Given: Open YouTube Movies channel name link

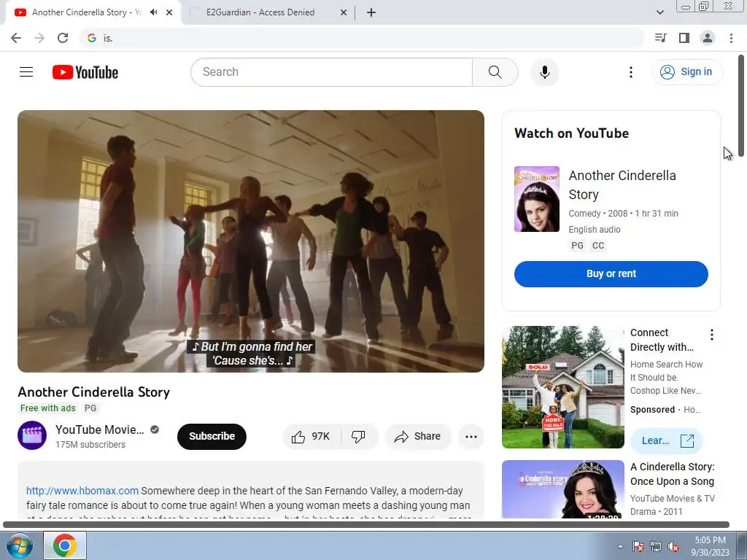Looking at the screenshot, I should tap(99, 429).
